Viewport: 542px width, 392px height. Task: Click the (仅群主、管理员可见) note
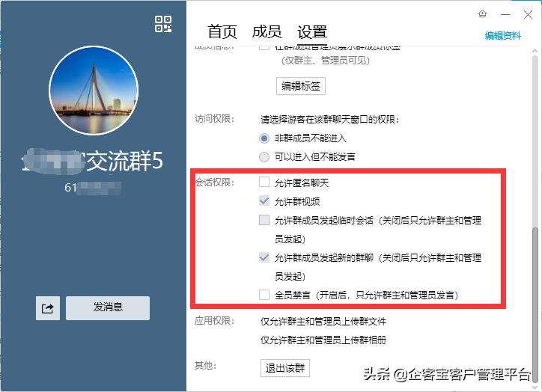[x=326, y=61]
